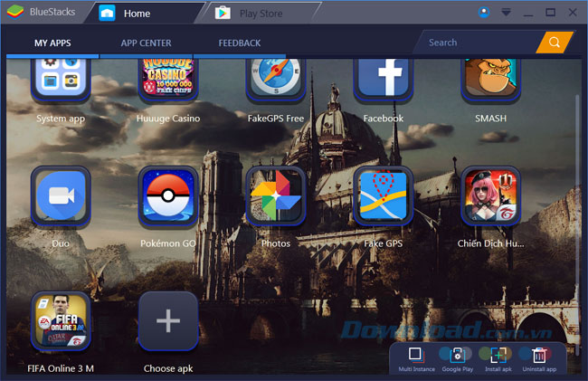
Task: Open the SMASH gorilla game icon
Action: 490,79
